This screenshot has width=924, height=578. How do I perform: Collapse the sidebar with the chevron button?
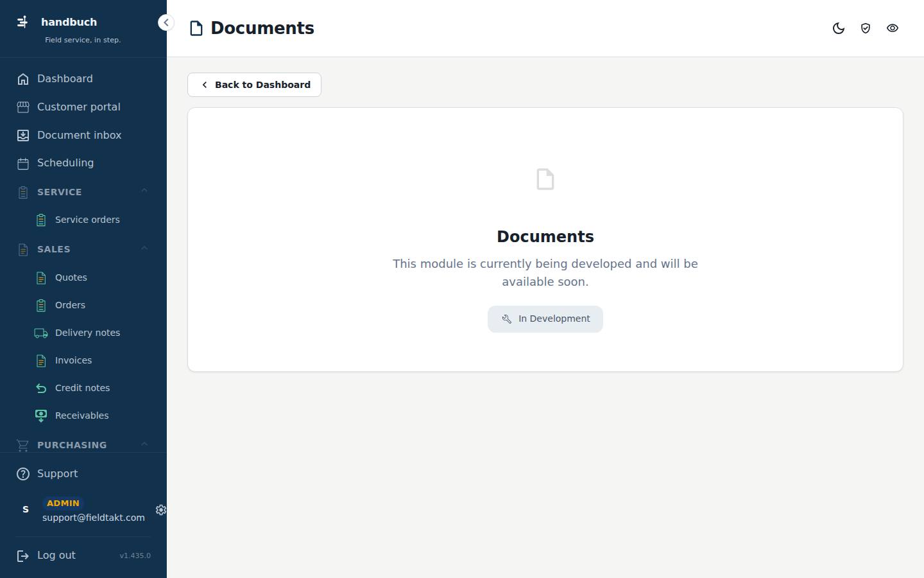click(166, 22)
